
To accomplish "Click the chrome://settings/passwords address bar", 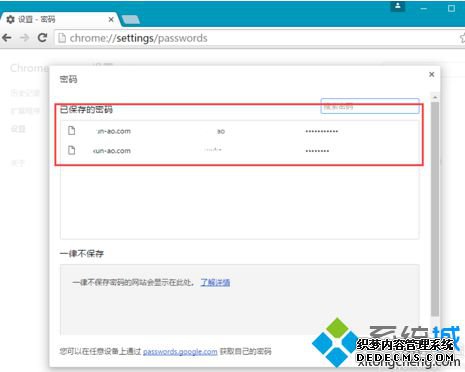I will 257,38.
